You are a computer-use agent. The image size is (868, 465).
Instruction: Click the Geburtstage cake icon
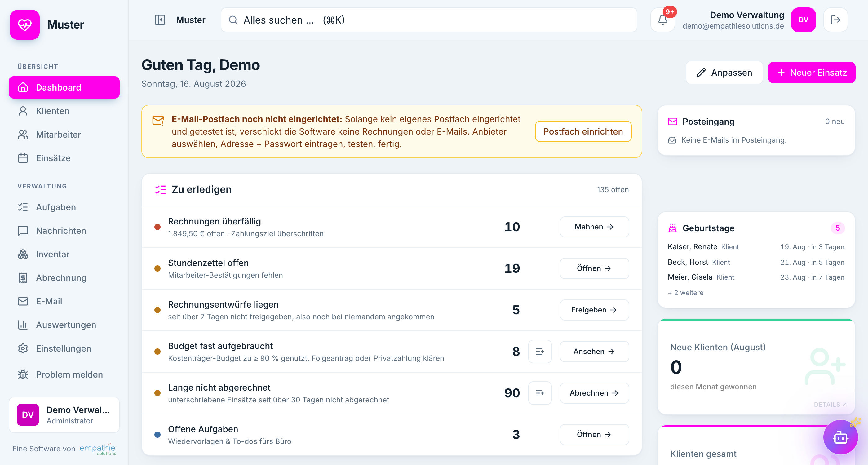click(x=672, y=228)
